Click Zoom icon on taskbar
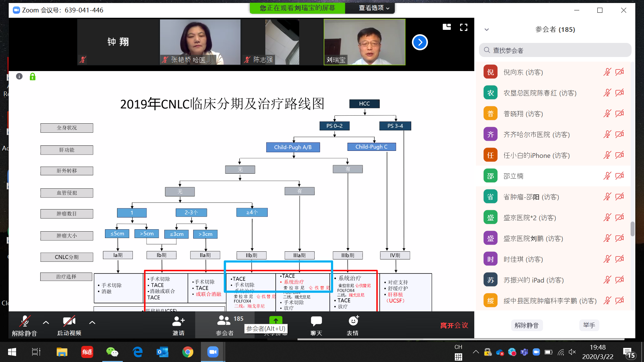 pyautogui.click(x=213, y=352)
